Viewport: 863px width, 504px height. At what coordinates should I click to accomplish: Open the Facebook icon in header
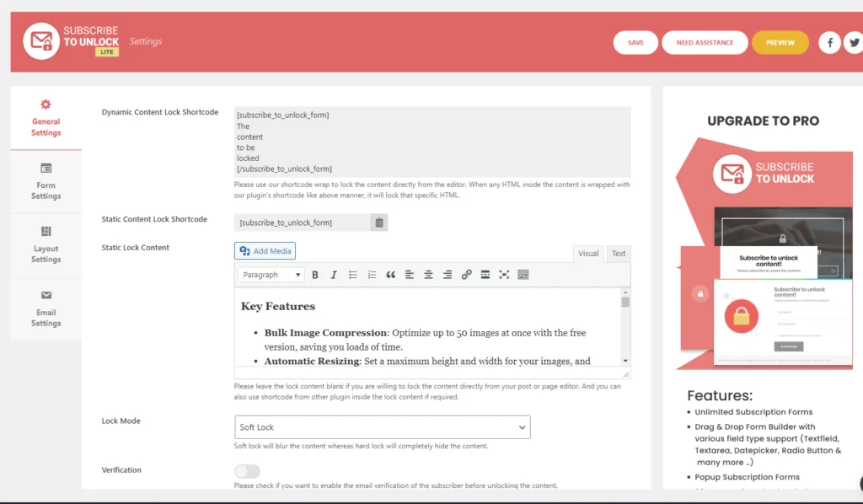pos(829,42)
